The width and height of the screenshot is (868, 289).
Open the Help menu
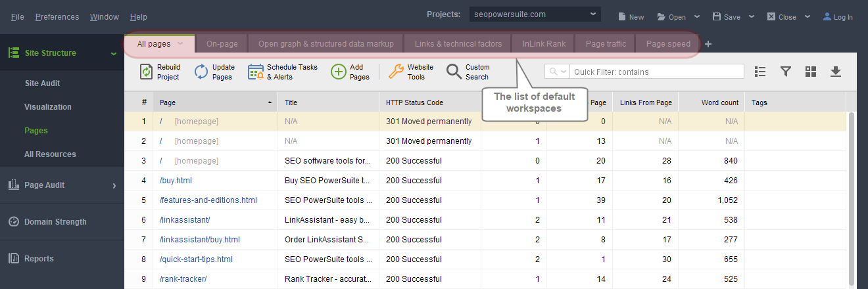coord(139,17)
